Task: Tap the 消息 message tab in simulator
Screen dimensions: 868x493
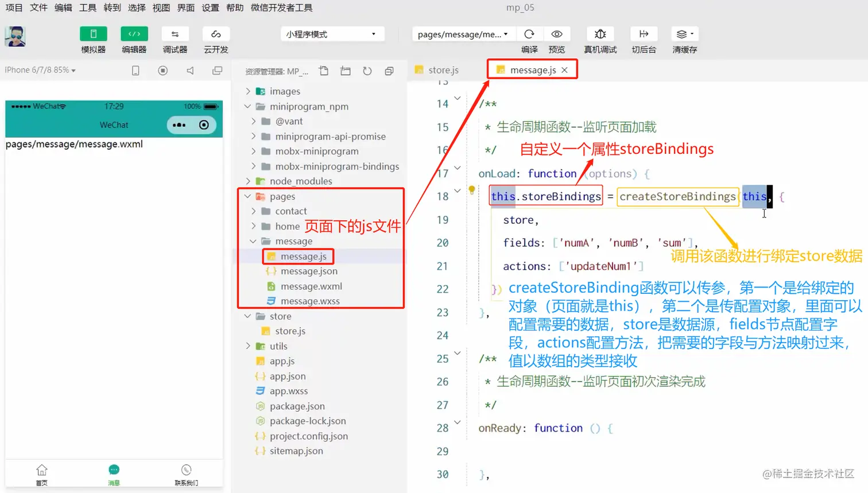Action: pos(114,475)
